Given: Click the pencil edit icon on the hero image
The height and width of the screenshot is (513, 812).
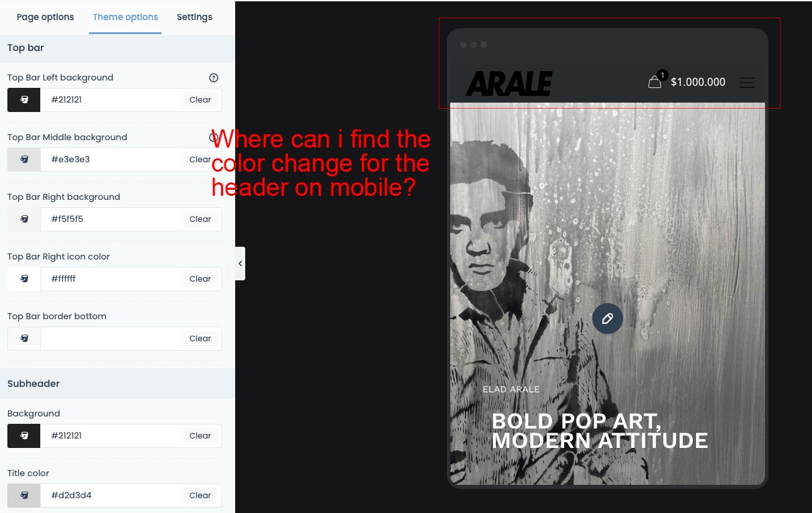Looking at the screenshot, I should pyautogui.click(x=607, y=319).
